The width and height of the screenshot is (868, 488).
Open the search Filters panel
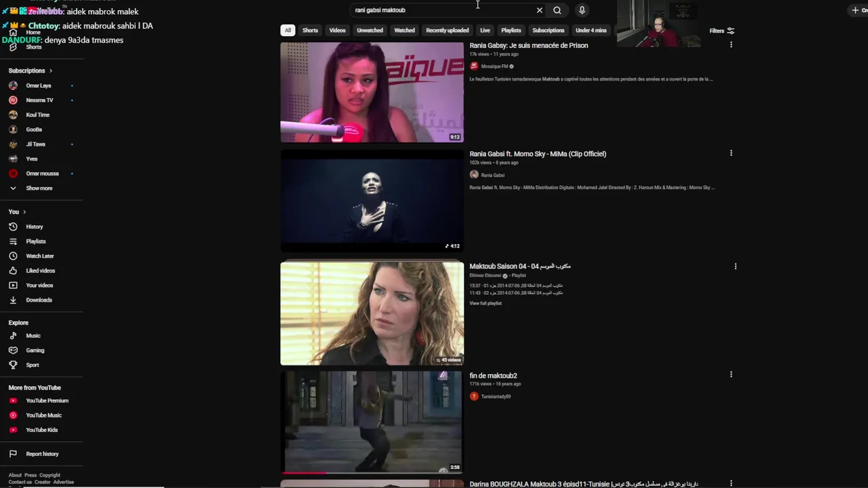[722, 30]
